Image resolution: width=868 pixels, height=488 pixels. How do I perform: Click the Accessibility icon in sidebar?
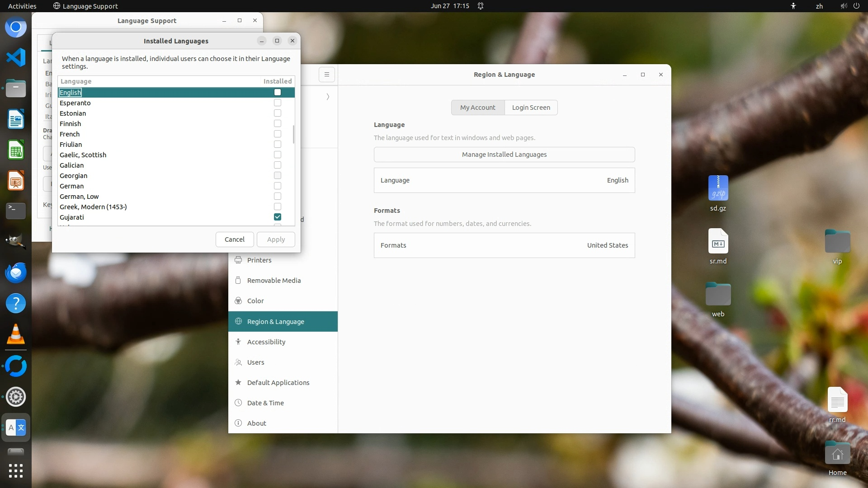click(238, 342)
